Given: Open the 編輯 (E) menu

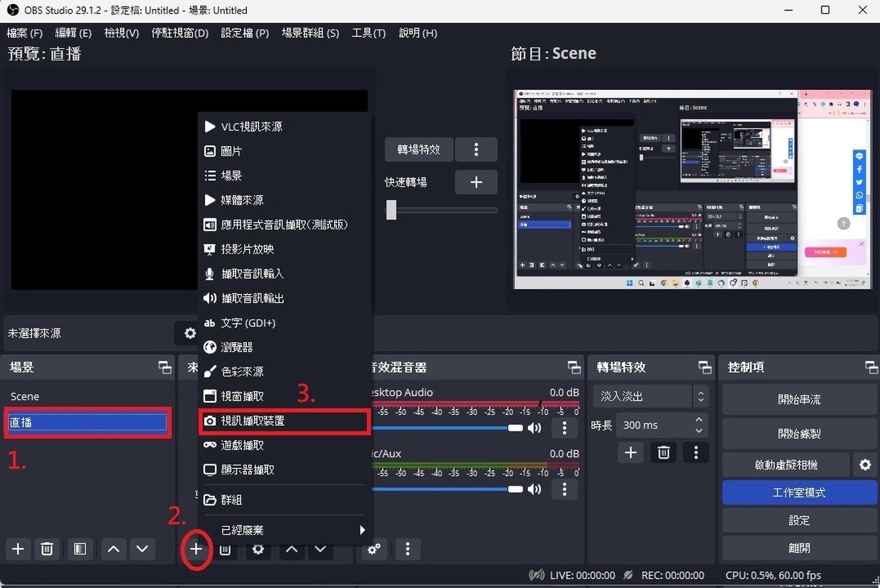Looking at the screenshot, I should [x=73, y=33].
